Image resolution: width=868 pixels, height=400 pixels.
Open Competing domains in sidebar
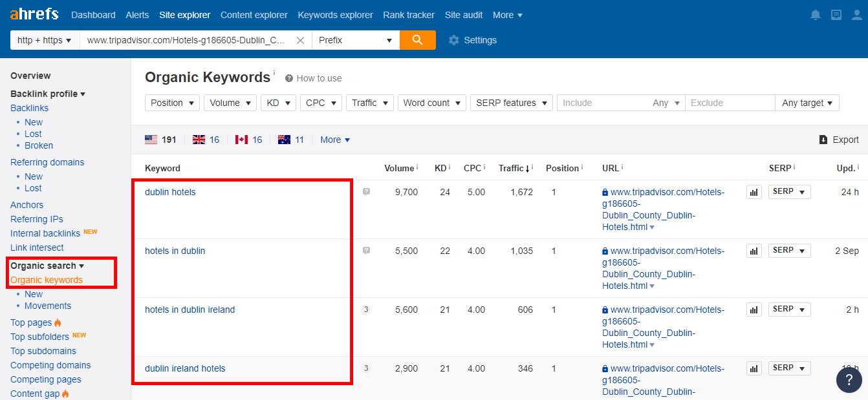(50, 365)
